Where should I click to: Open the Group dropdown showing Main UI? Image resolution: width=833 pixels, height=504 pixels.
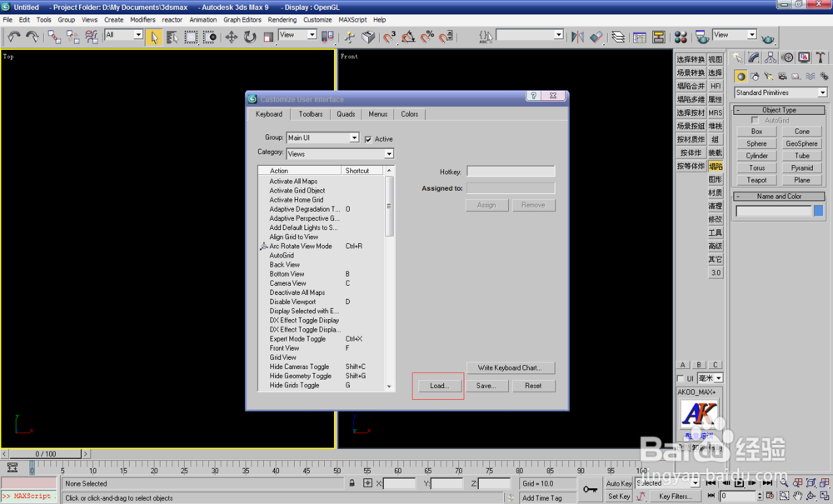(x=322, y=137)
